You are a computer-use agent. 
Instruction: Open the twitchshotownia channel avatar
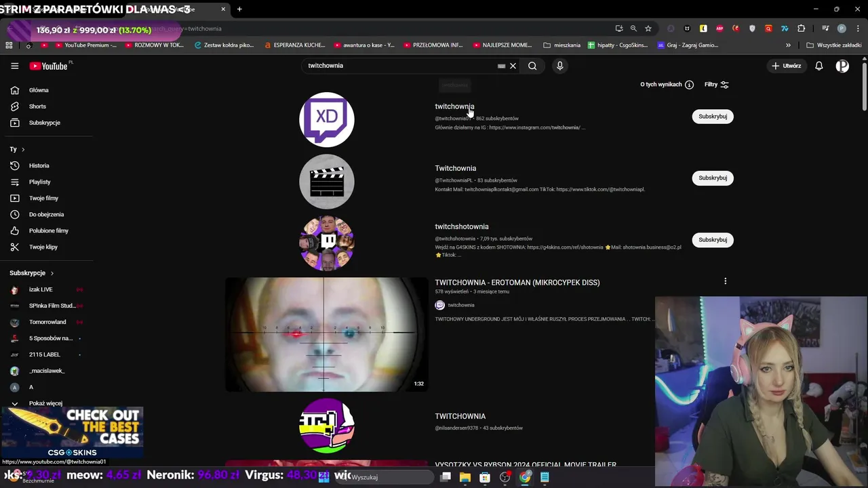click(x=327, y=243)
